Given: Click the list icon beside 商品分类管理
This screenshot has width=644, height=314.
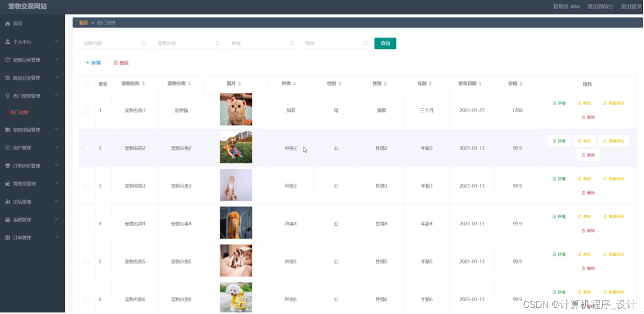Looking at the screenshot, I should [8, 78].
